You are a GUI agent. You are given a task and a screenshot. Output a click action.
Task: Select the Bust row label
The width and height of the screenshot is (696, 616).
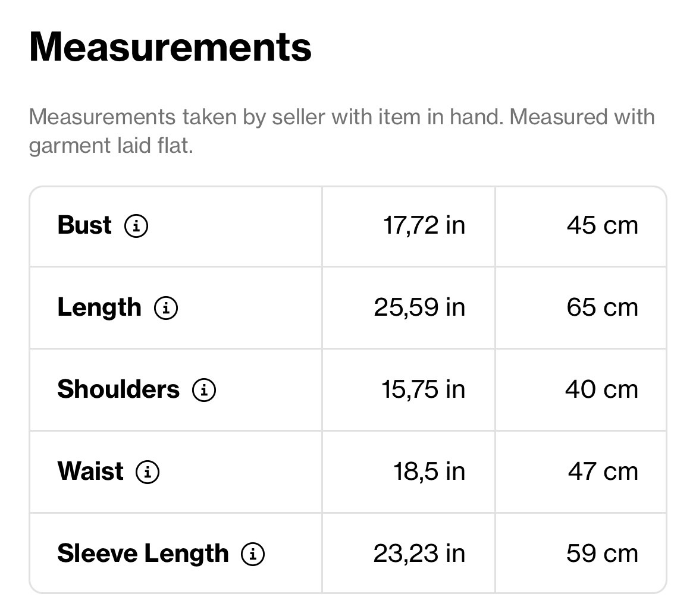[84, 225]
